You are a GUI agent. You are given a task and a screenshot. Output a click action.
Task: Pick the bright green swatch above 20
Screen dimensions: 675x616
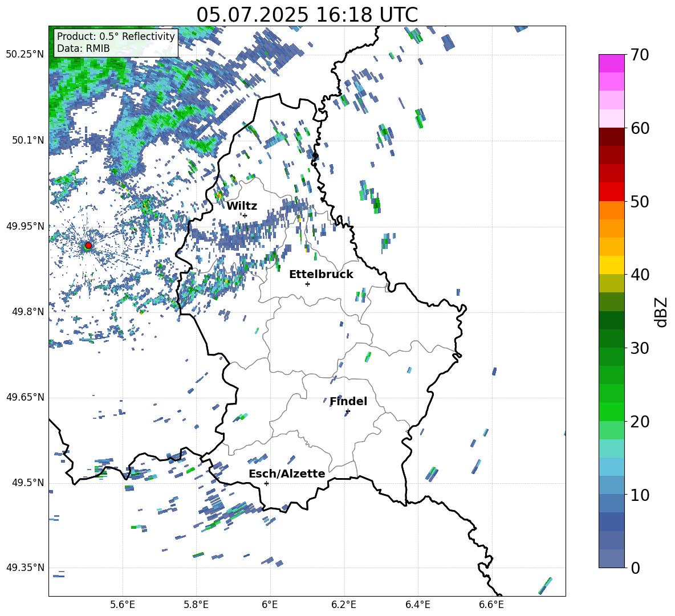coord(612,412)
